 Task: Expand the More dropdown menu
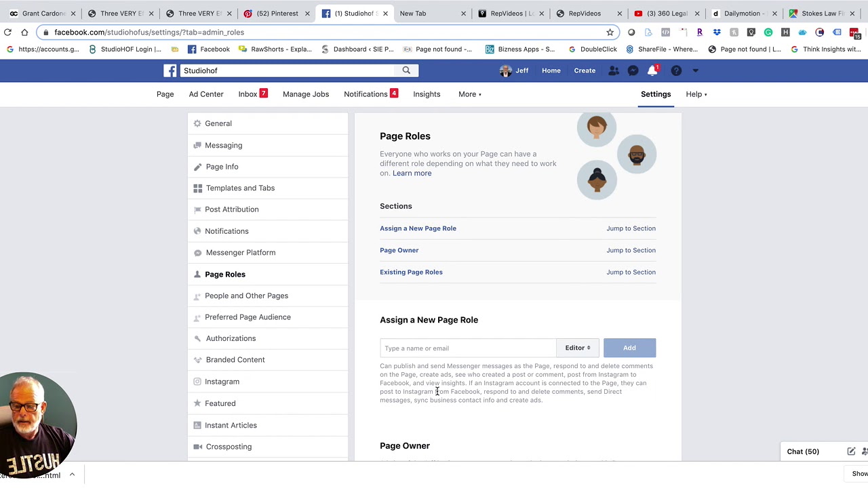tap(469, 94)
